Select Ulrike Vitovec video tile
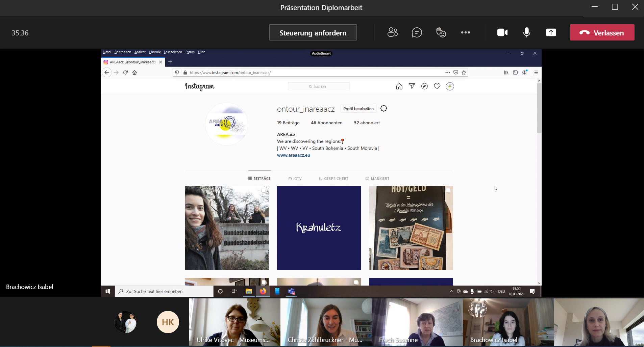This screenshot has height=347, width=644. coord(235,322)
